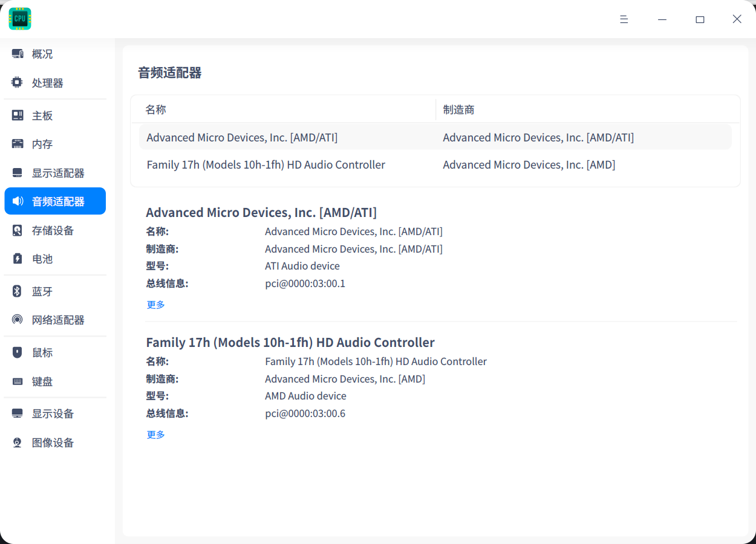The width and height of the screenshot is (756, 544).
Task: Select table row Family 17h HD Audio Controller
Action: point(435,164)
